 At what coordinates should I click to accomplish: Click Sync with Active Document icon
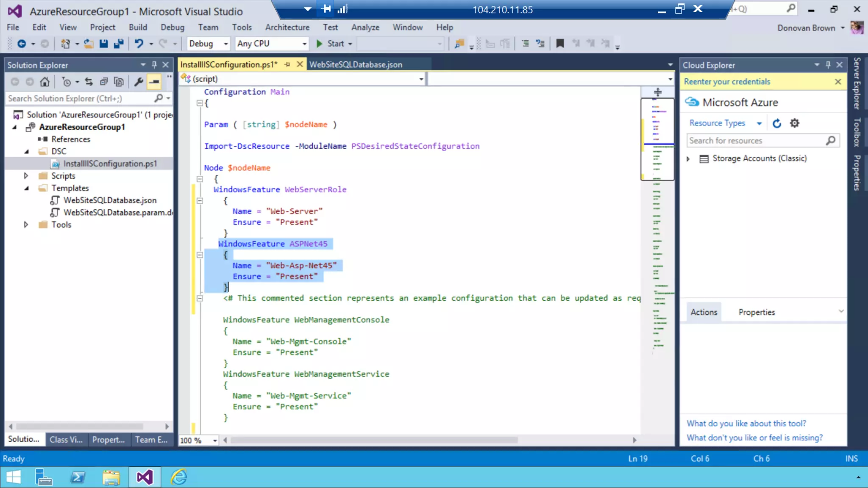[89, 82]
